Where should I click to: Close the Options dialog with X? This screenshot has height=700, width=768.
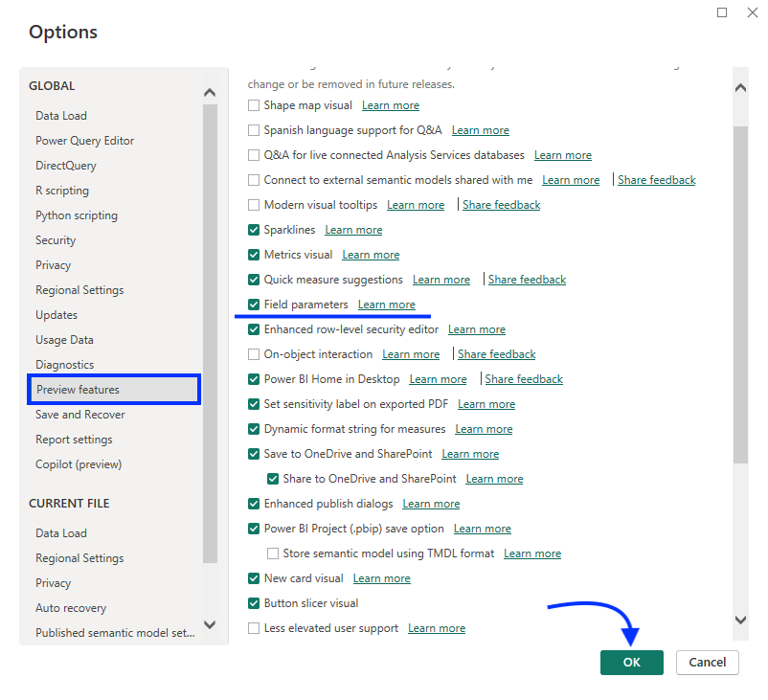point(753,12)
